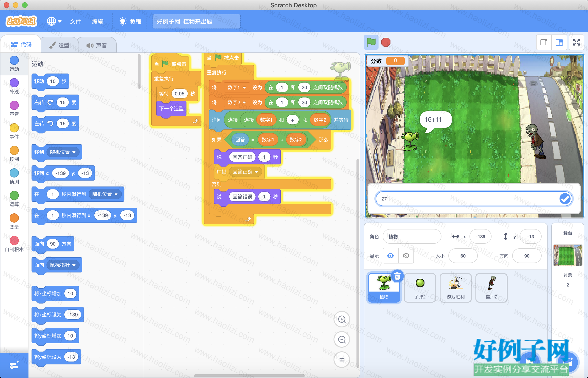588x378 pixels.
Task: Open the 回答正确 broadcast message dropdown
Action: pos(245,172)
